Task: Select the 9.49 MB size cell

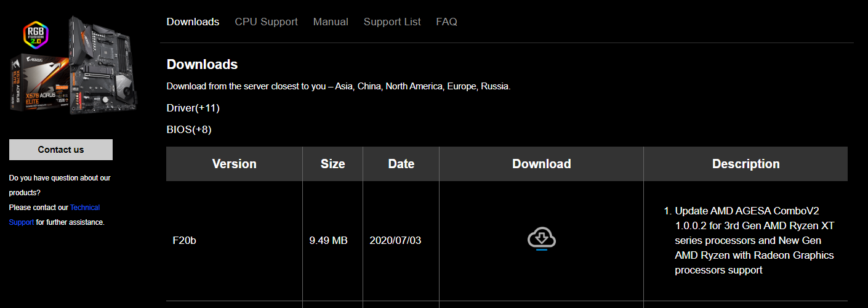Action: pyautogui.click(x=333, y=240)
